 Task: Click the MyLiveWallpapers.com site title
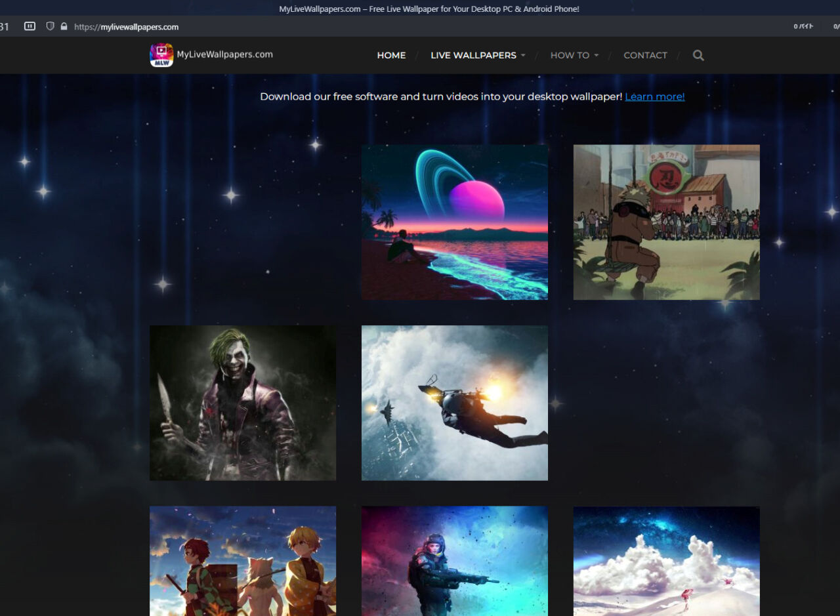pos(224,54)
